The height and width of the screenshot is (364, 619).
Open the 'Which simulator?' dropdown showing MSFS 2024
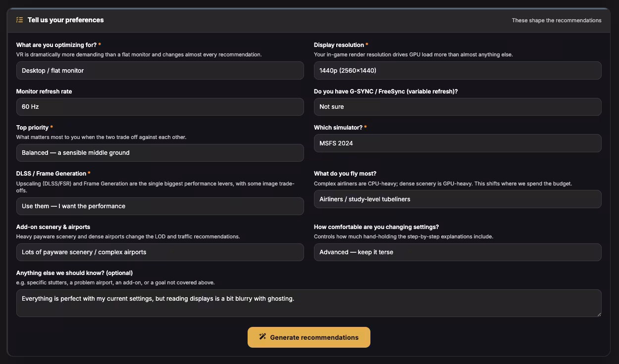(458, 143)
